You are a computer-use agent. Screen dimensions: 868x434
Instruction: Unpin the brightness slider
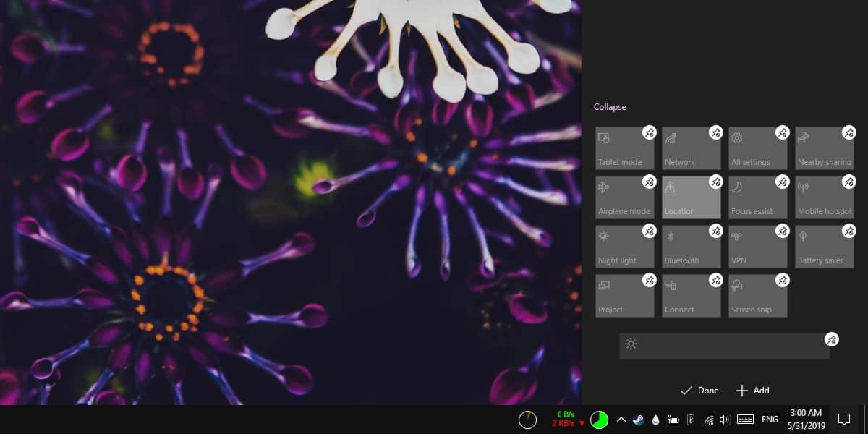point(832,339)
